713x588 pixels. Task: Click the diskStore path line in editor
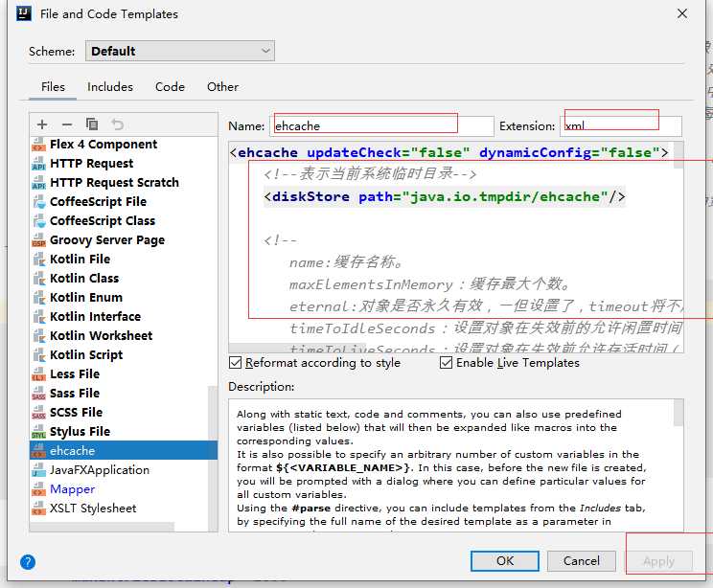pos(445,196)
